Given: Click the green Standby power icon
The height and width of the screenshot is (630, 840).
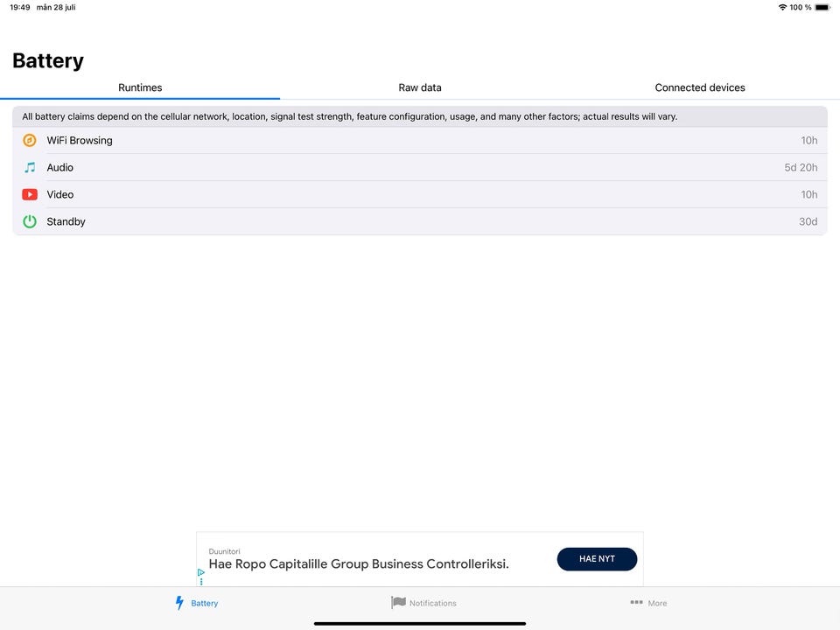Looking at the screenshot, I should click(30, 221).
